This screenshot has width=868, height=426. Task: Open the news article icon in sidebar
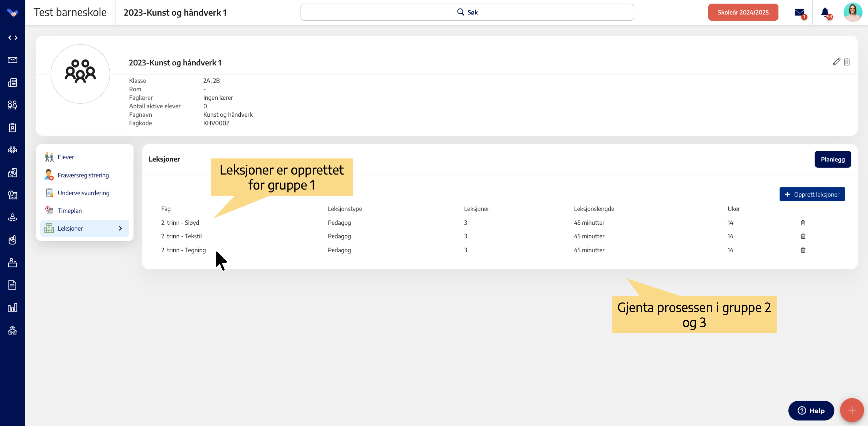click(13, 83)
